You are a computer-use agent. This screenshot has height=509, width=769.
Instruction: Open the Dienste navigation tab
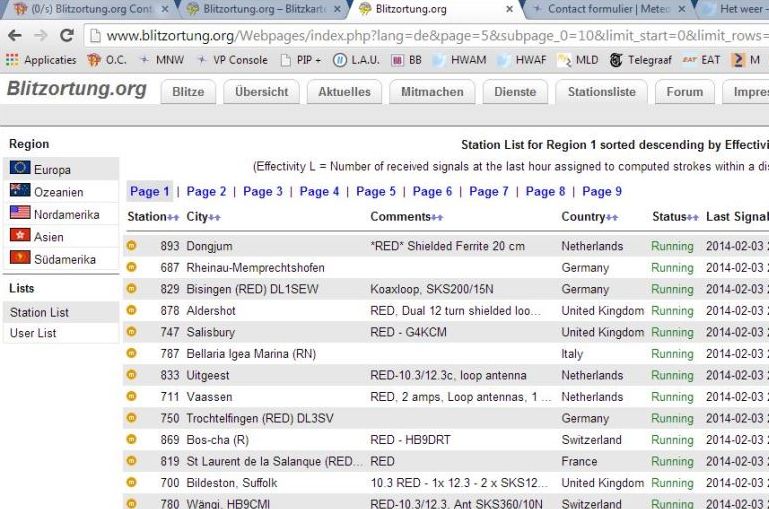515,92
